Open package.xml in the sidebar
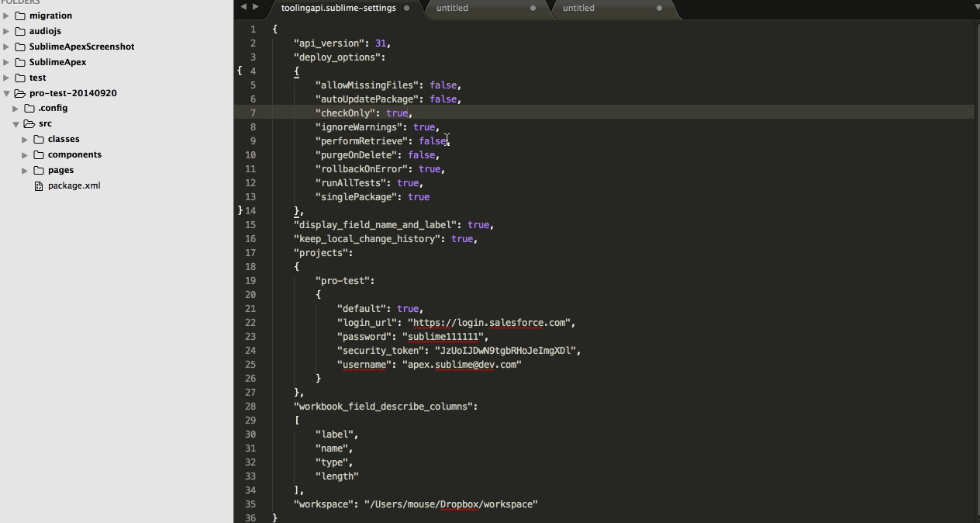Viewport: 980px width, 523px height. pos(74,185)
